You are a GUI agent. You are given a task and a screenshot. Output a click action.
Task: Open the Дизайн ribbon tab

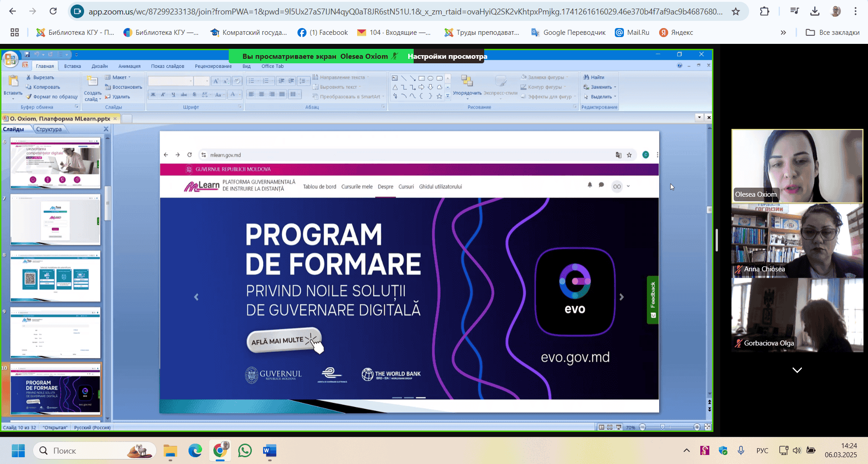pos(99,66)
